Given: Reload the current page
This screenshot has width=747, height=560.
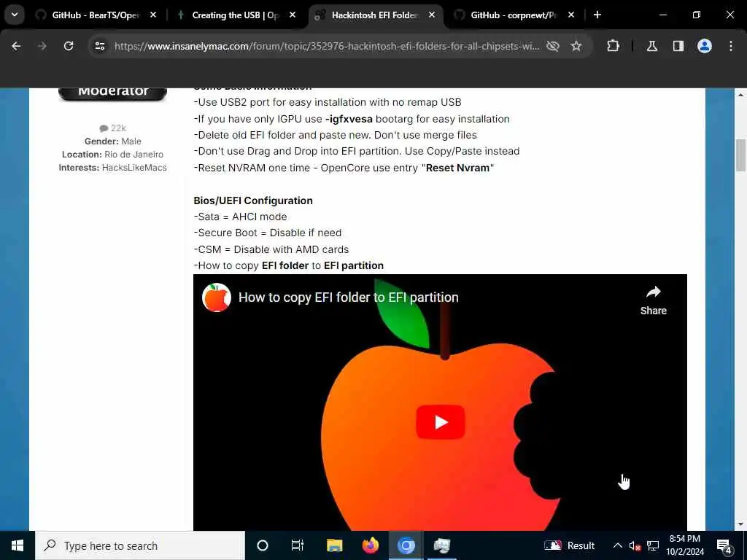Looking at the screenshot, I should pyautogui.click(x=69, y=46).
